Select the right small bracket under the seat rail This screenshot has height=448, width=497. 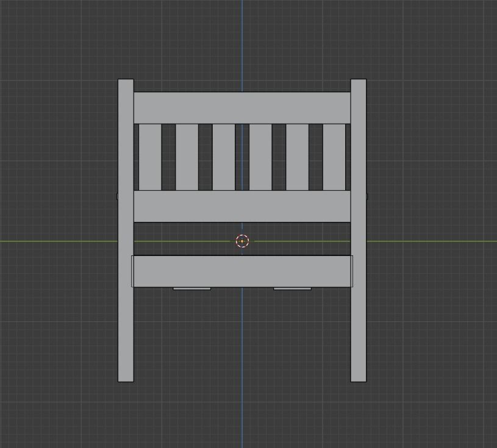pyautogui.click(x=292, y=289)
